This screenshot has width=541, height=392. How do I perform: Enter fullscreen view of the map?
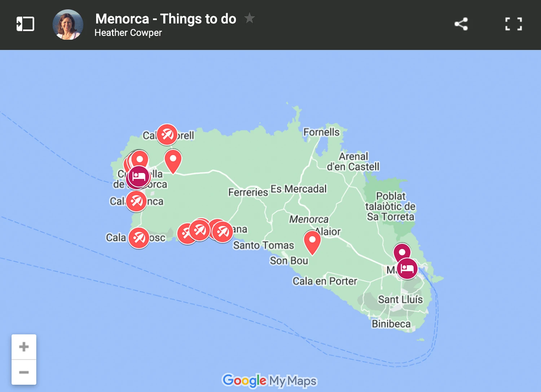(x=514, y=24)
